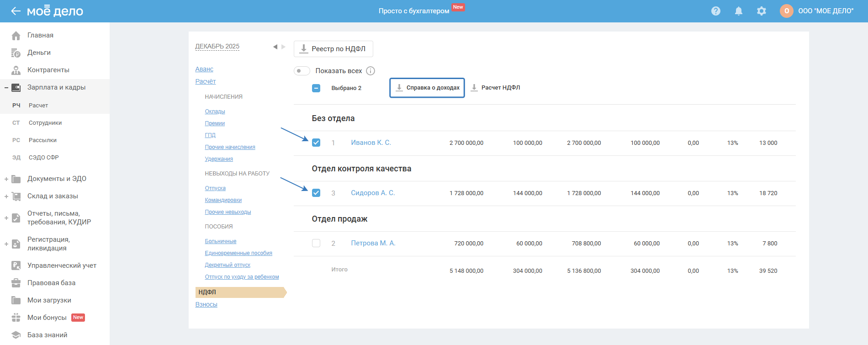The image size is (868, 345).
Task: Click the Контрагенты sidebar icon
Action: 16,70
